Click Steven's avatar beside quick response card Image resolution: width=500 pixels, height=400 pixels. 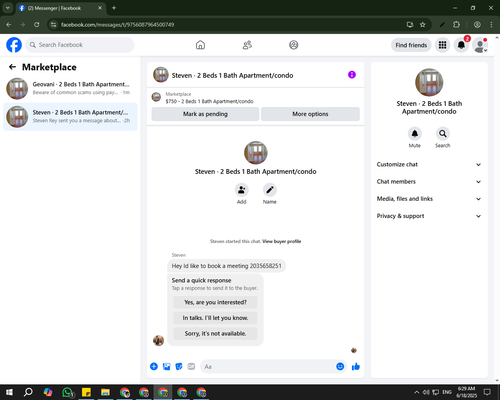158,340
